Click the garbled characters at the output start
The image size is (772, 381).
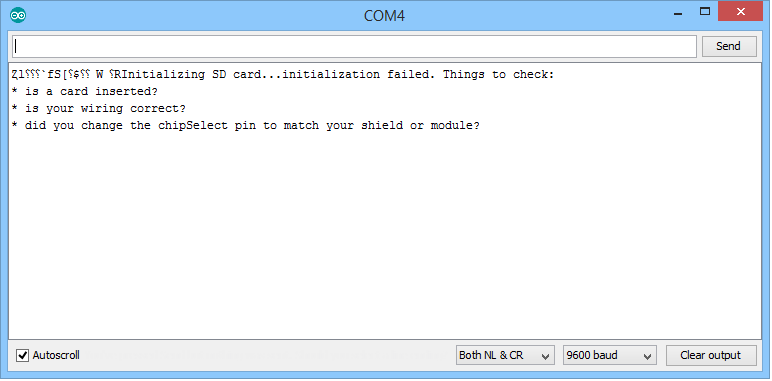click(66, 75)
